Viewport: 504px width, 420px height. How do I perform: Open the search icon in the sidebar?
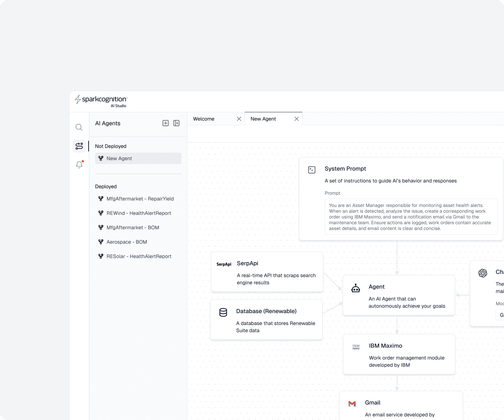pos(79,127)
